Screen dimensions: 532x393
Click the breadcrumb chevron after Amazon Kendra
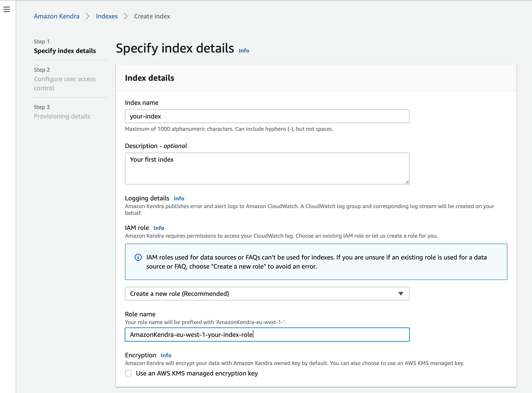pos(88,16)
